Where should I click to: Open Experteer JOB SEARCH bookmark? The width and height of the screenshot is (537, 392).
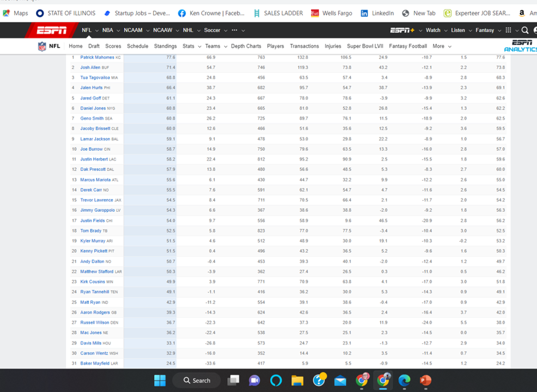tap(477, 14)
